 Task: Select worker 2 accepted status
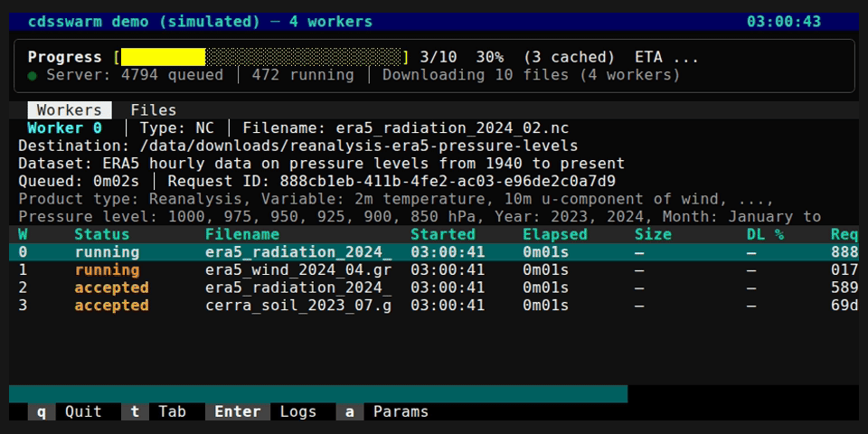112,288
